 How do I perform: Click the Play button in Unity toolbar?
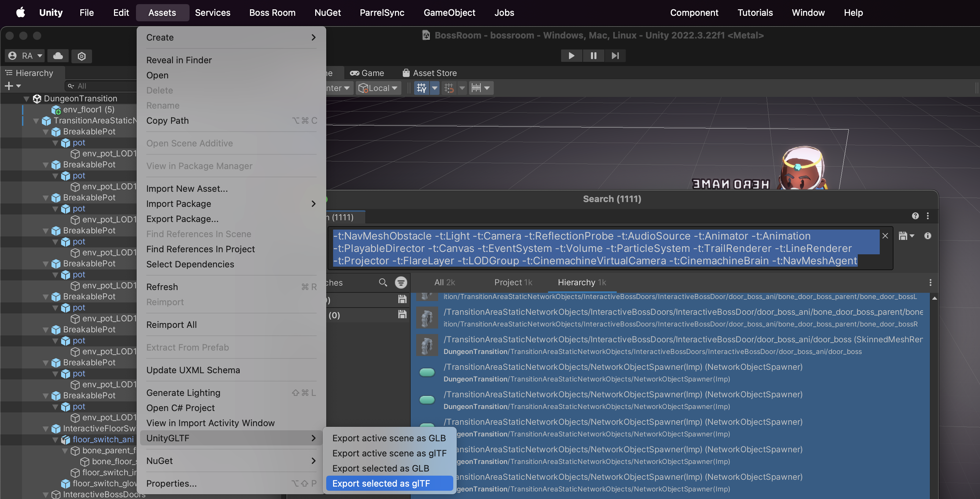click(571, 56)
